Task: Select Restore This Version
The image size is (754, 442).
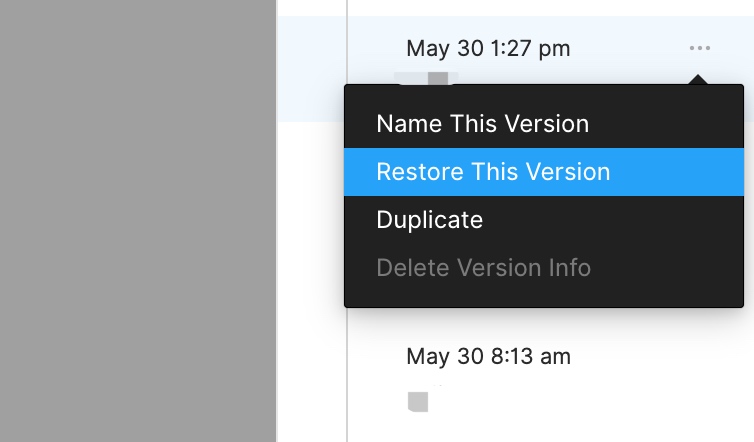Action: [x=544, y=172]
